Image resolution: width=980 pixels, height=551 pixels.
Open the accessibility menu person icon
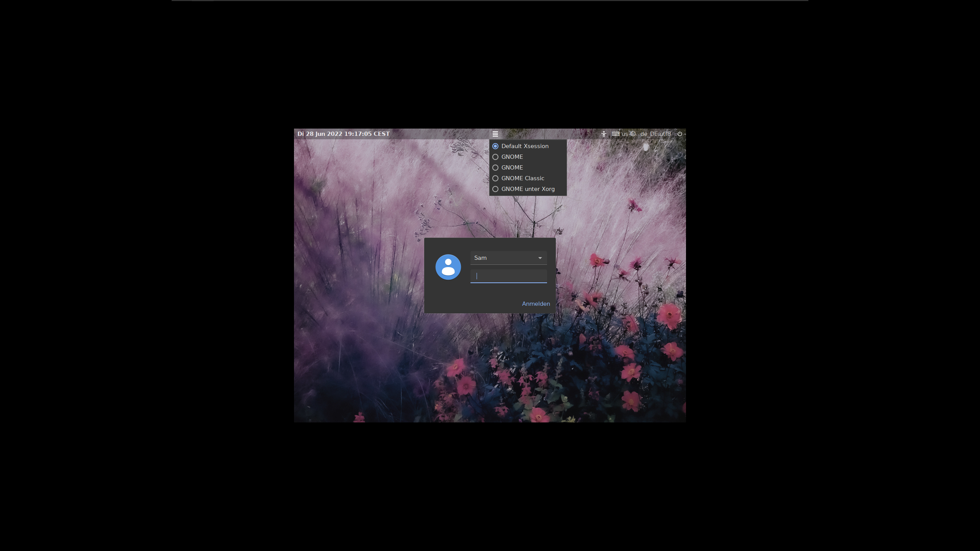tap(604, 134)
